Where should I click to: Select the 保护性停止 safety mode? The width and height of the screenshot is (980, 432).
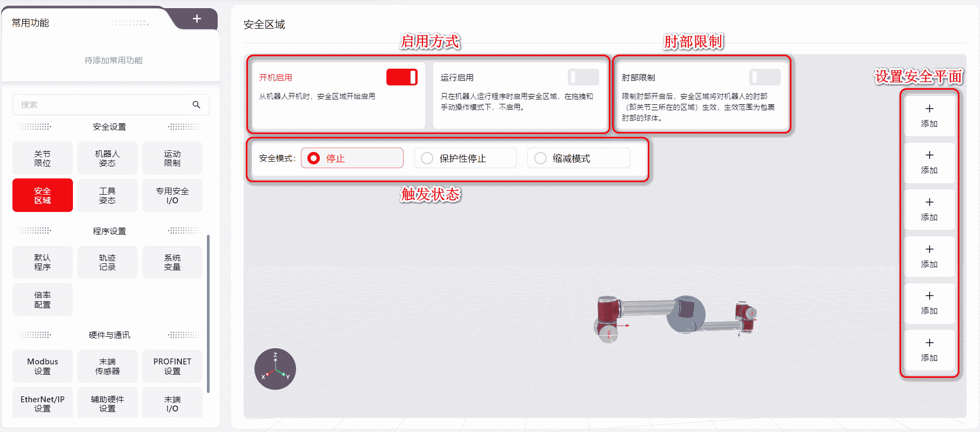pyautogui.click(x=465, y=158)
